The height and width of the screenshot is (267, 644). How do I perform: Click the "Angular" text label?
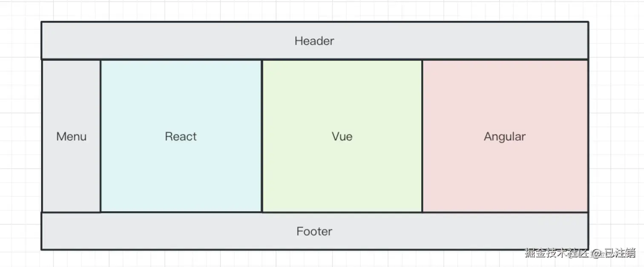click(505, 137)
